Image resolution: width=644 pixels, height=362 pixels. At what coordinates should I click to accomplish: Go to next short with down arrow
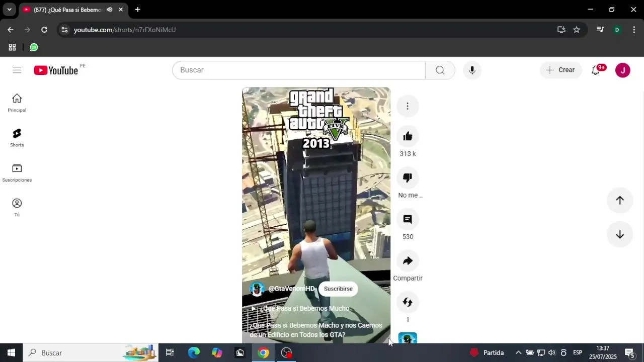[x=620, y=235]
